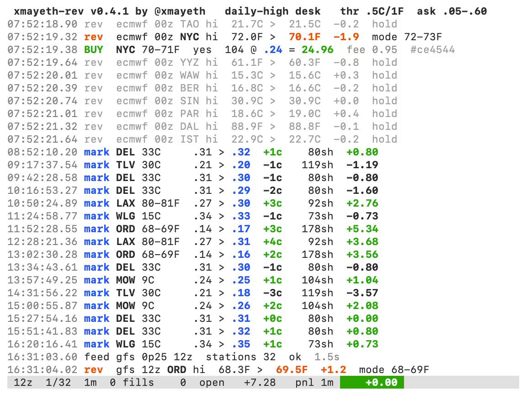Click the gray "1.5s" feed latency
Image resolution: width=532 pixels, height=395 pixels.
(327, 357)
